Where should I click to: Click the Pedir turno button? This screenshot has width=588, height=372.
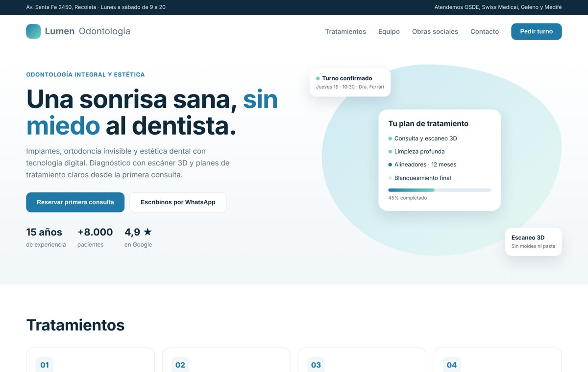537,31
